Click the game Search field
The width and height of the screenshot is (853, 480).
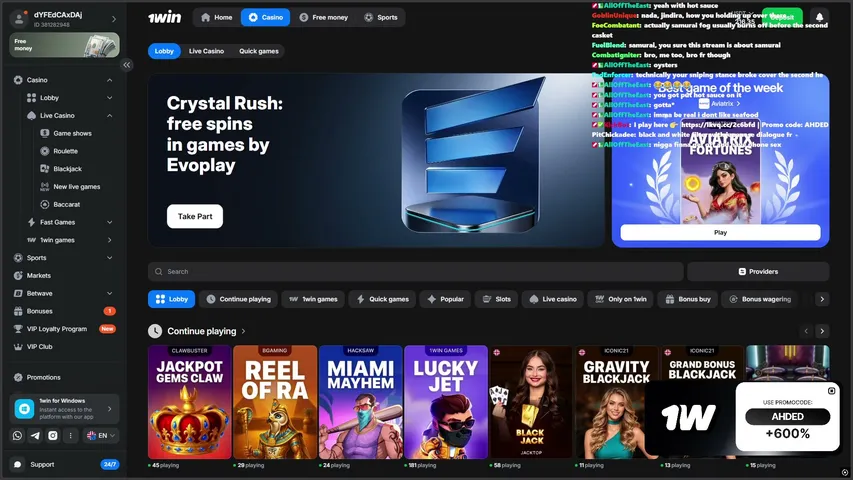(416, 272)
